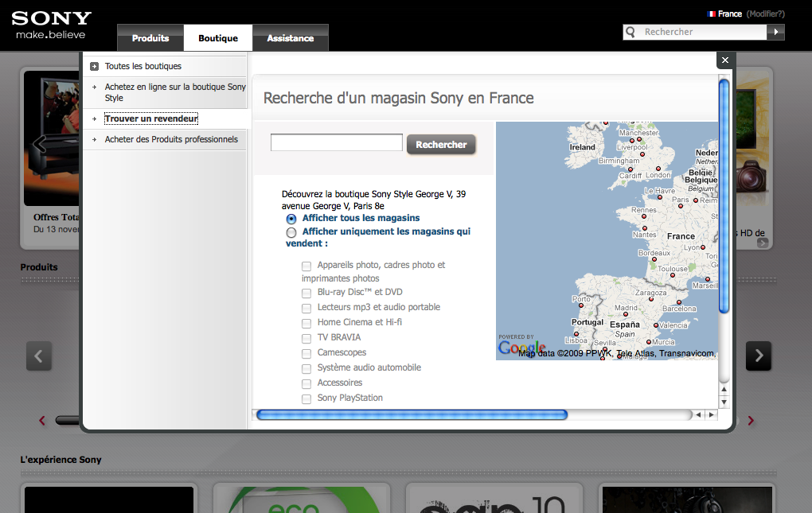Select Trouver un revendeur menu item
Image resolution: width=812 pixels, height=513 pixels.
151,119
